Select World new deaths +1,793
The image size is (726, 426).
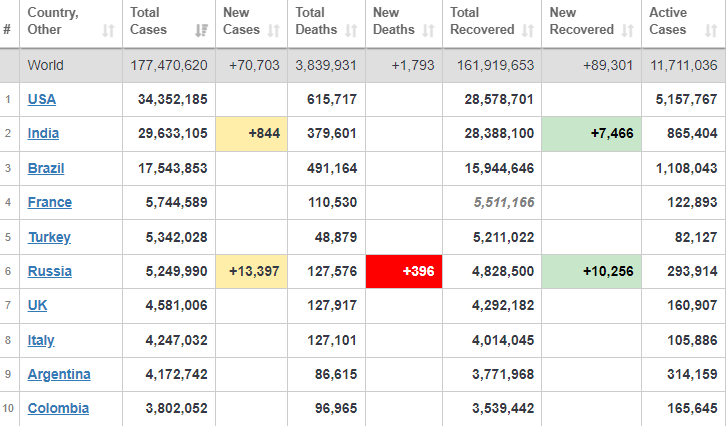point(413,65)
